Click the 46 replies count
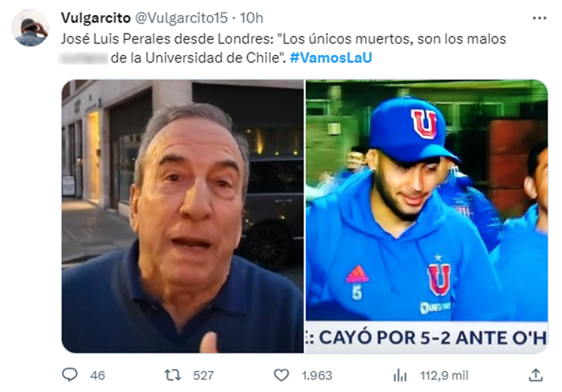Screen dimensions: 562x392 pyautogui.click(x=98, y=375)
